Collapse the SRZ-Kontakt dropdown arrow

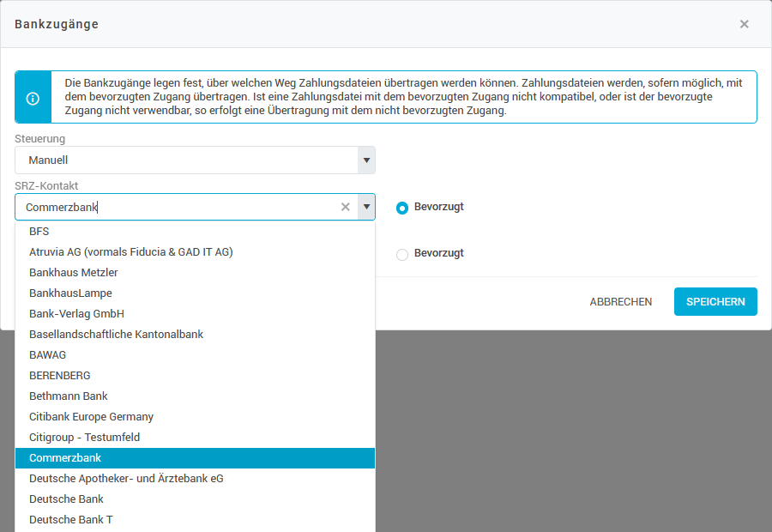(366, 207)
